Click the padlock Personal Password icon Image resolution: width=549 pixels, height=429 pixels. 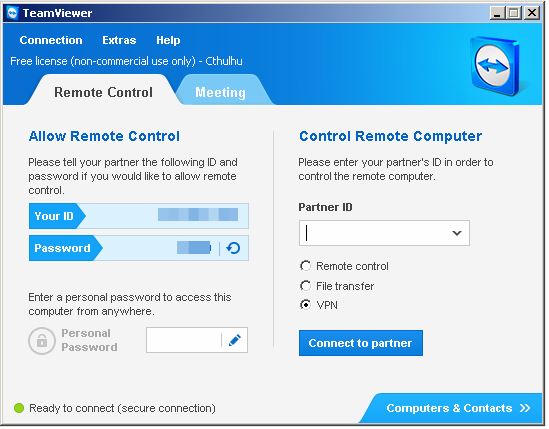point(42,340)
